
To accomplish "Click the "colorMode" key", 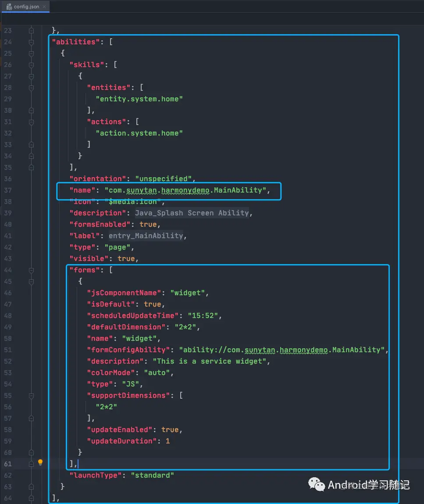I will [111, 372].
